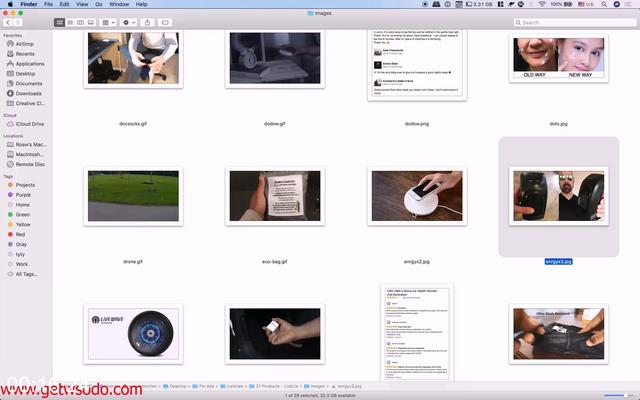Select the product reviews screenshot thumbnail
This screenshot has height=400, width=640.
[417, 333]
